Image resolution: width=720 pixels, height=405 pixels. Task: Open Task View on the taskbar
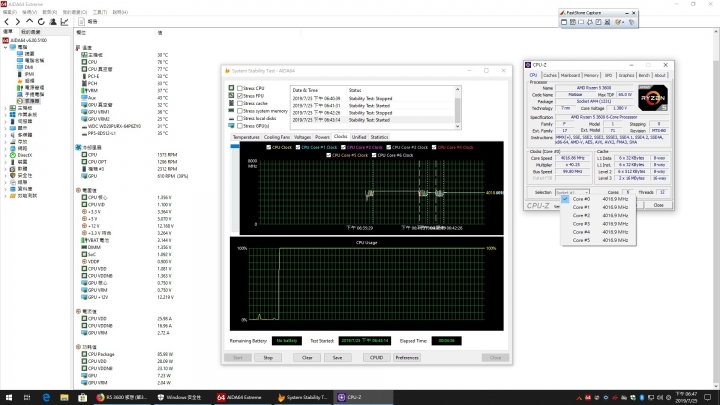click(27, 397)
